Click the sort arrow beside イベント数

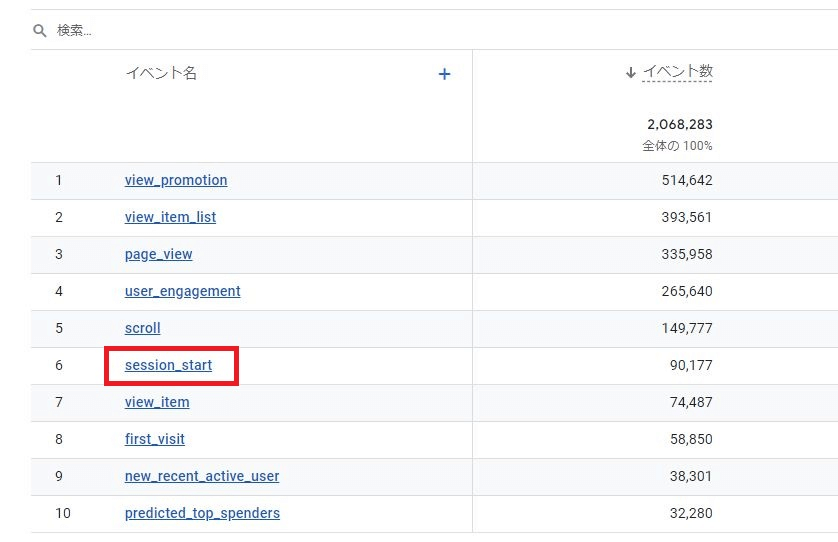[631, 72]
